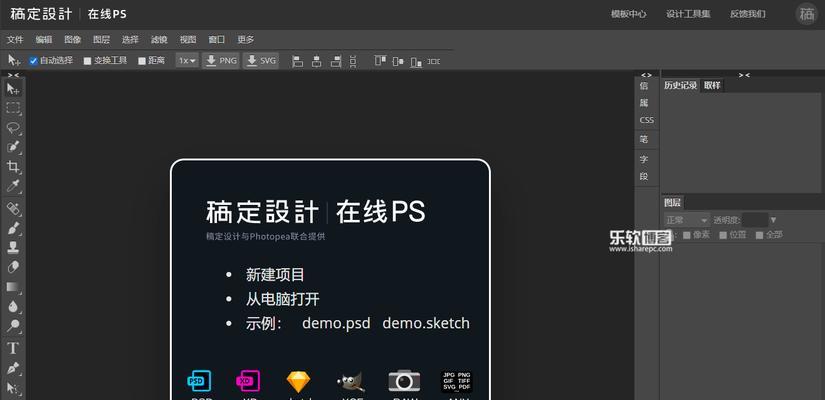Open the 图层 menu in menu bar
Image resolution: width=825 pixels, height=400 pixels.
tap(102, 39)
